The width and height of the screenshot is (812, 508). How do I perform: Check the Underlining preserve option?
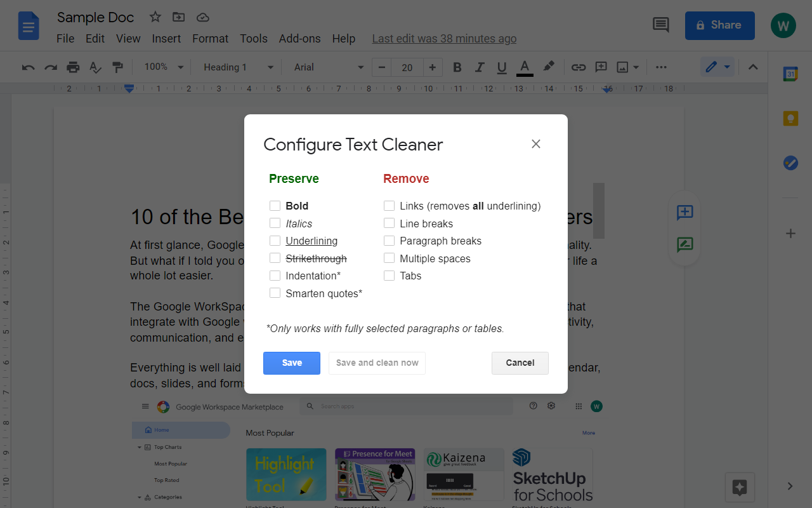tap(275, 241)
